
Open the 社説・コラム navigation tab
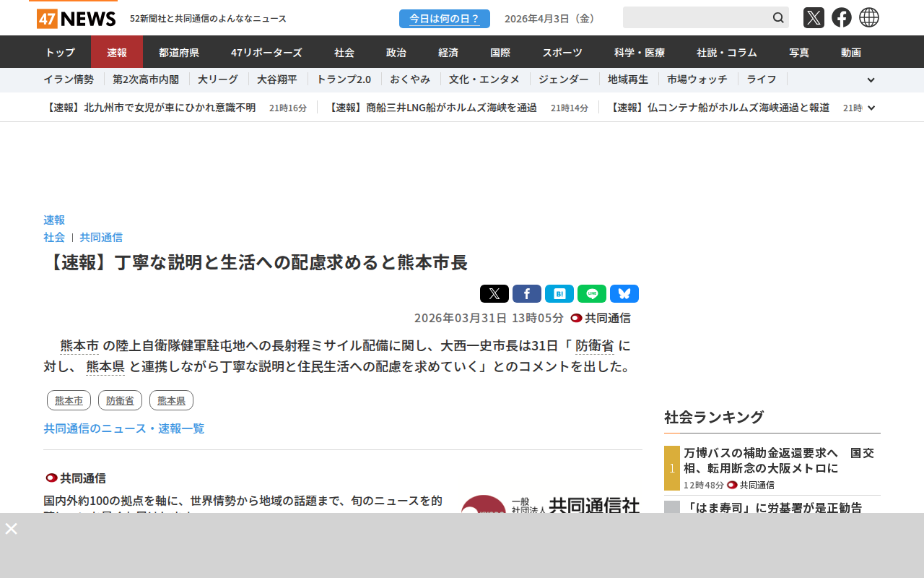727,52
